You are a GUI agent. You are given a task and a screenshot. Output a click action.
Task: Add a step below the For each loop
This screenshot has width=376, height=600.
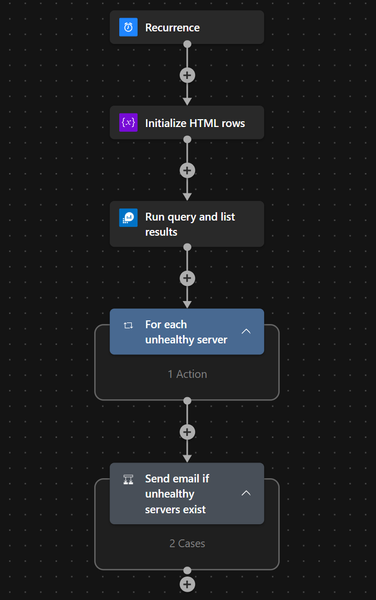coord(187,432)
